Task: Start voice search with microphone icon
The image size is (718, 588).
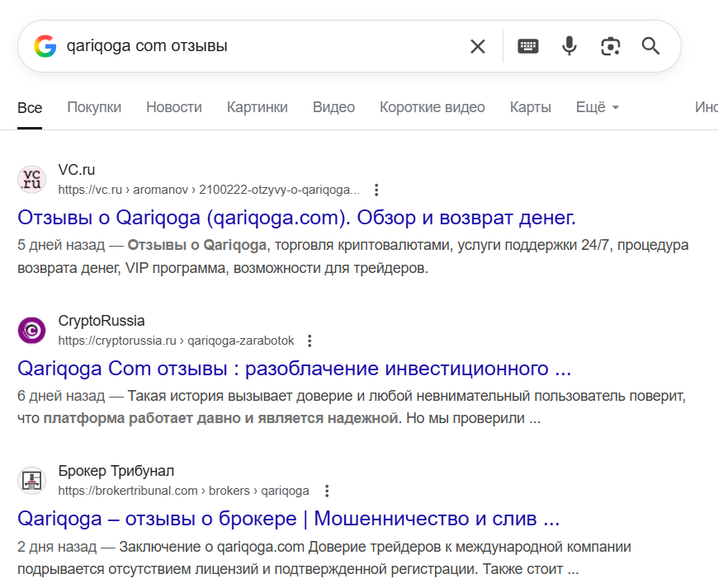Action: tap(569, 46)
